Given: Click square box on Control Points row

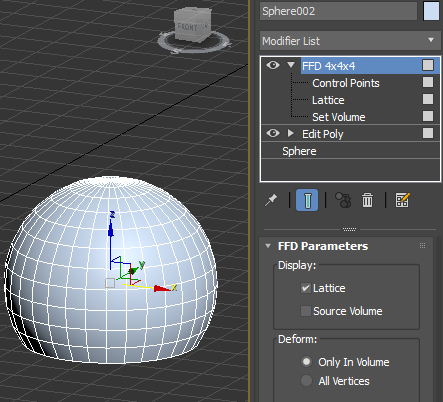Looking at the screenshot, I should (428, 82).
